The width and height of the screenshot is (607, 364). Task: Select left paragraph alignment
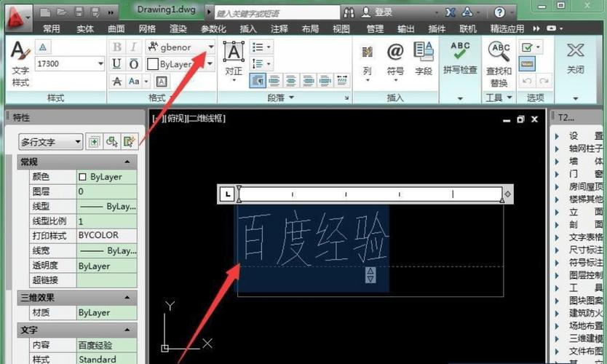[274, 81]
